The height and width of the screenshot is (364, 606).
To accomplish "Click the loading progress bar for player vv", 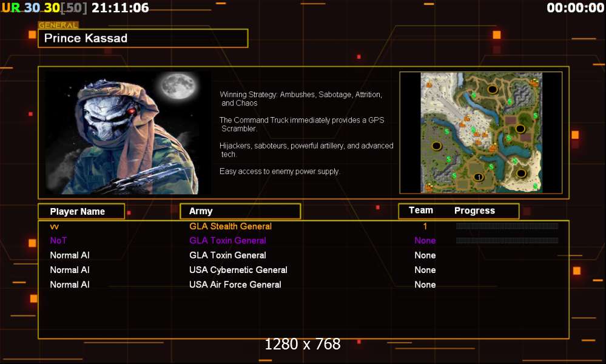I will point(507,226).
